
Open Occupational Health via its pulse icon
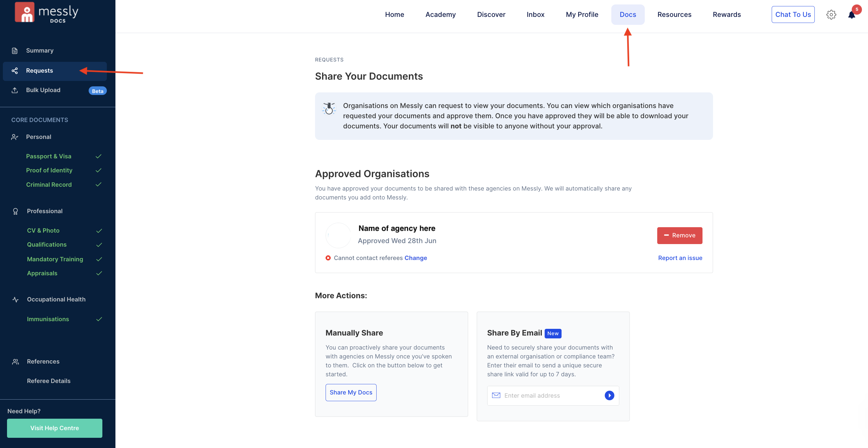point(15,299)
